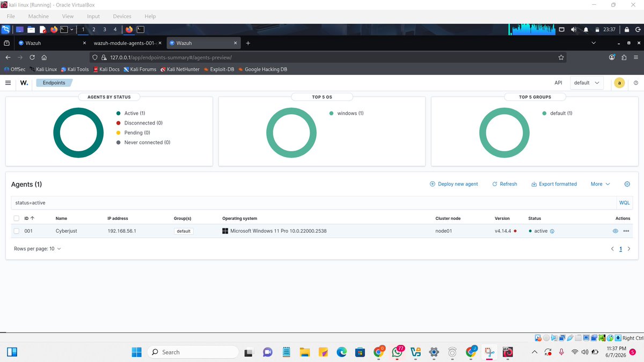Image resolution: width=644 pixels, height=362 pixels.
Task: Show hidden Windows tray icons chevron
Action: click(534, 352)
